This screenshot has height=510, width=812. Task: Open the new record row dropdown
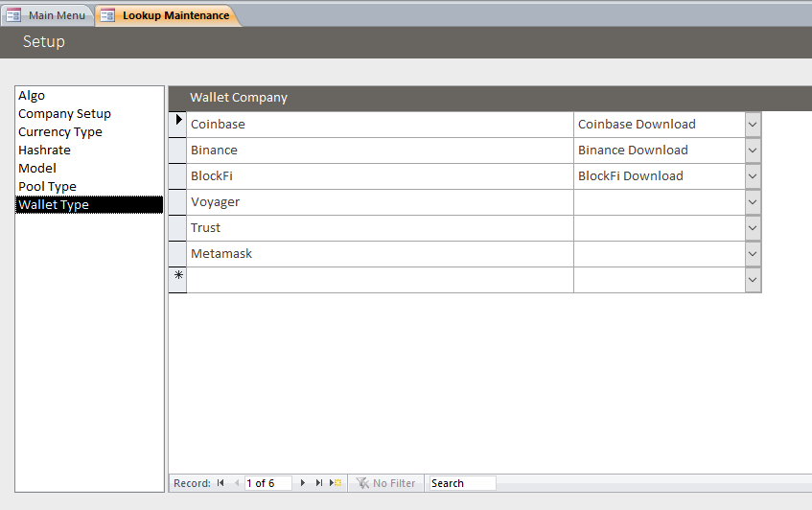tap(753, 280)
